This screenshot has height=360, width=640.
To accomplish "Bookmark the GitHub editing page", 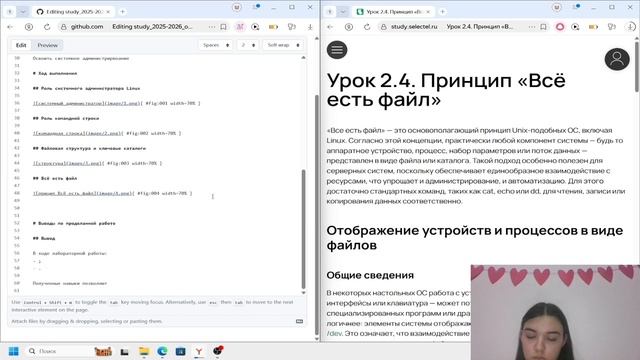I will (x=223, y=27).
